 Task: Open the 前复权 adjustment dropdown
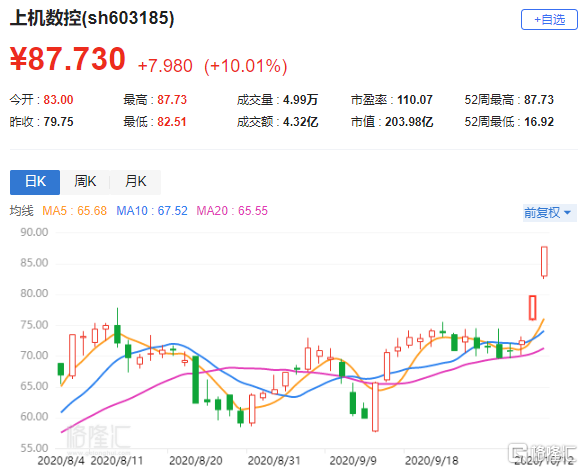[x=550, y=213]
